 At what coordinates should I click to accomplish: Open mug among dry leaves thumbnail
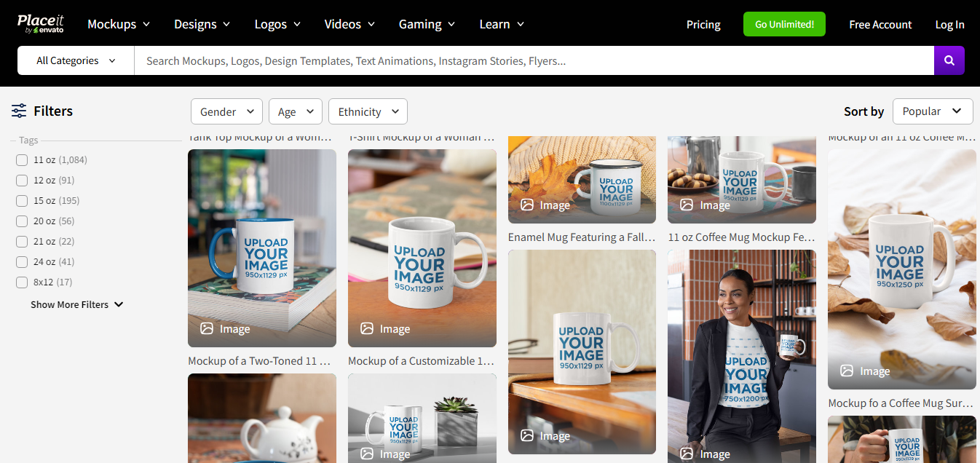click(902, 269)
